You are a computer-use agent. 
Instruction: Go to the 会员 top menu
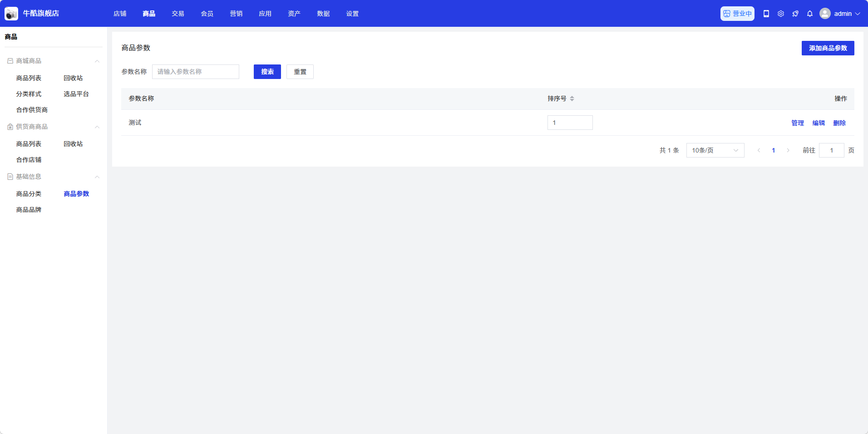tap(207, 14)
